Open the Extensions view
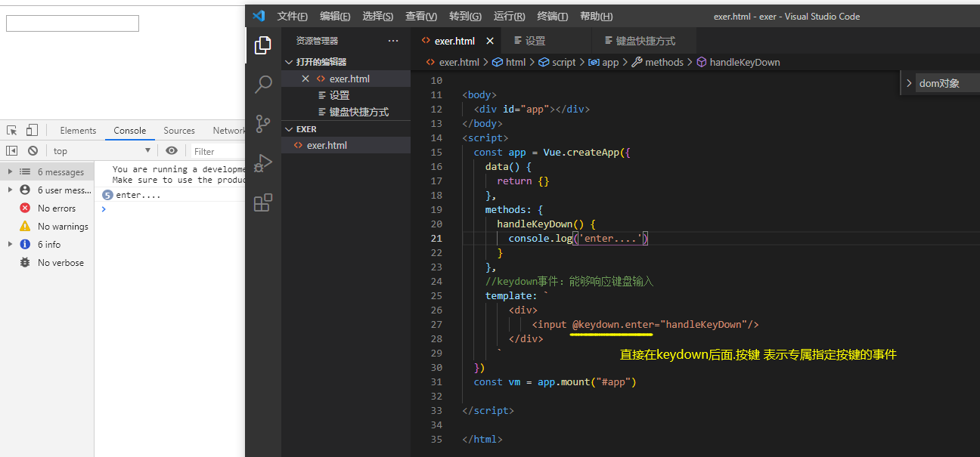The image size is (980, 457). click(263, 202)
